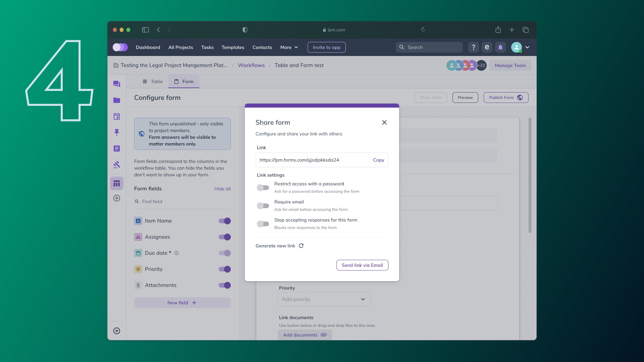This screenshot has height=362, width=644.
Task: Toggle Item Name field visibility
Action: point(225,221)
